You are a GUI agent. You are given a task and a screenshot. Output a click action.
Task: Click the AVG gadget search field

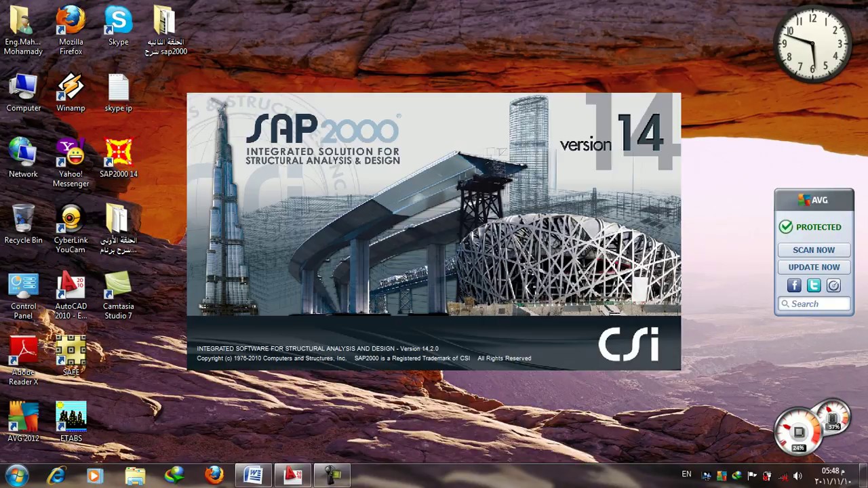click(x=814, y=304)
